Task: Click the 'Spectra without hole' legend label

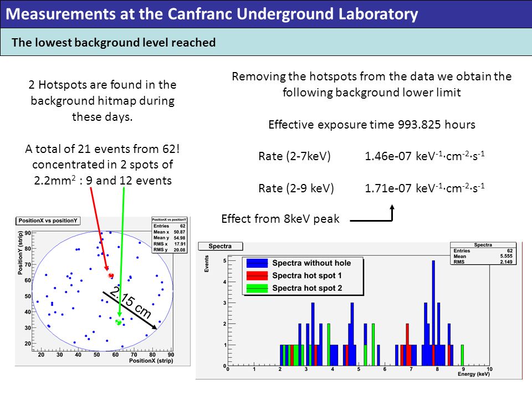Action: 311,263
